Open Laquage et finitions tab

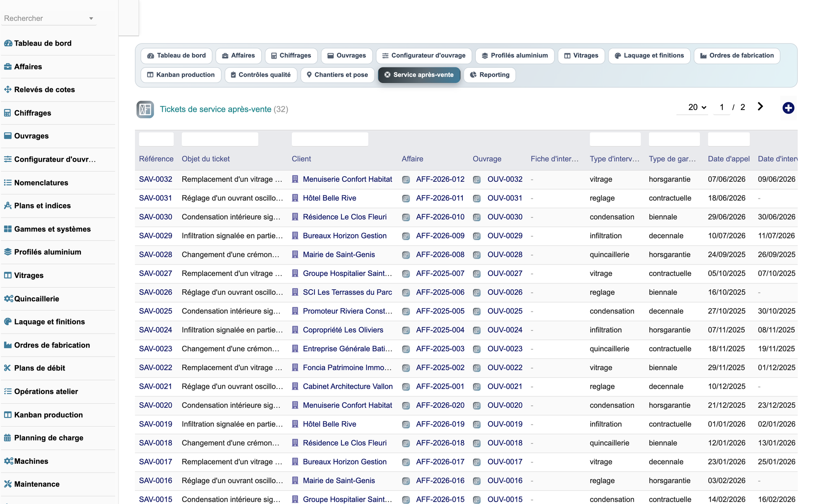[649, 56]
